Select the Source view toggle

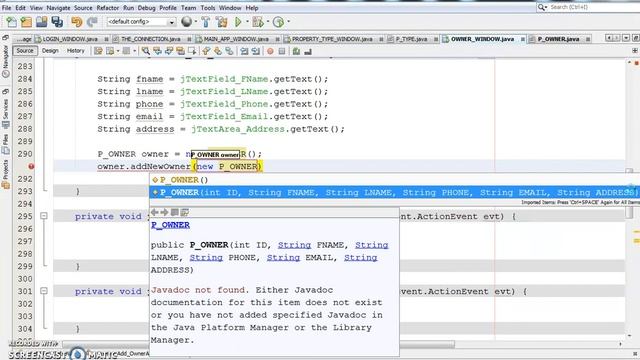coord(24,51)
